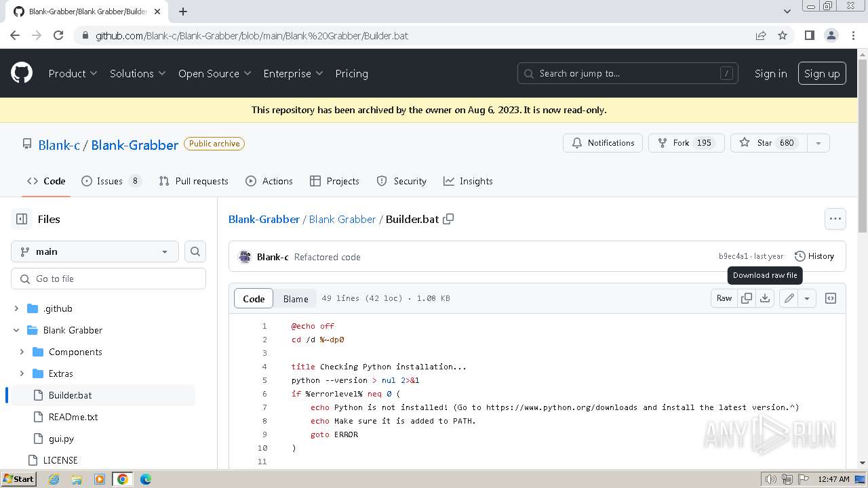Expand the Product menu
Screen dimensions: 868x488
coord(73,73)
